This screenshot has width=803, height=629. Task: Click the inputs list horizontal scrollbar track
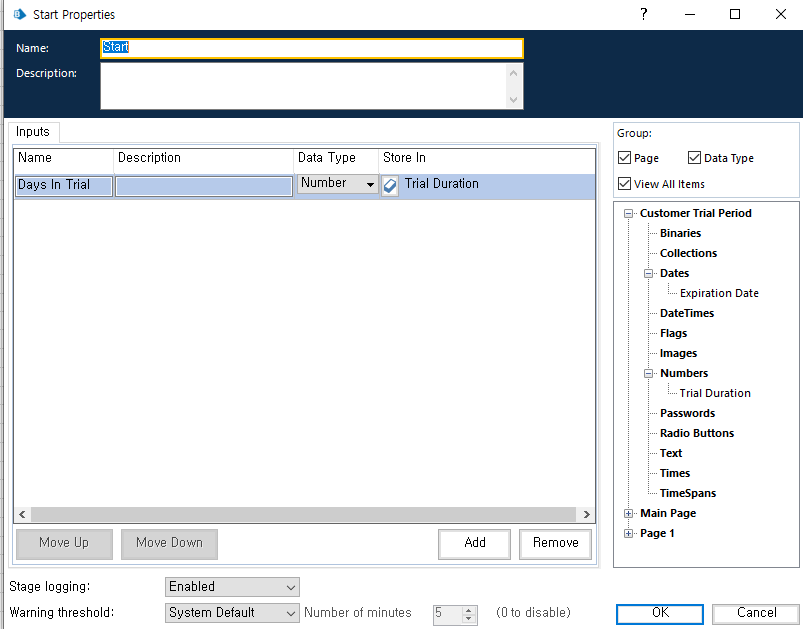(x=304, y=514)
